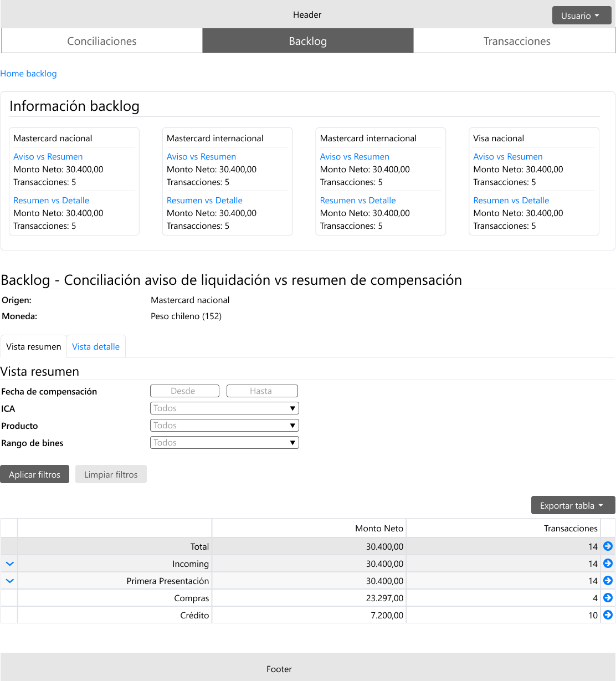Switch to the Transacciones tab
The image size is (616, 681).
pyautogui.click(x=516, y=41)
